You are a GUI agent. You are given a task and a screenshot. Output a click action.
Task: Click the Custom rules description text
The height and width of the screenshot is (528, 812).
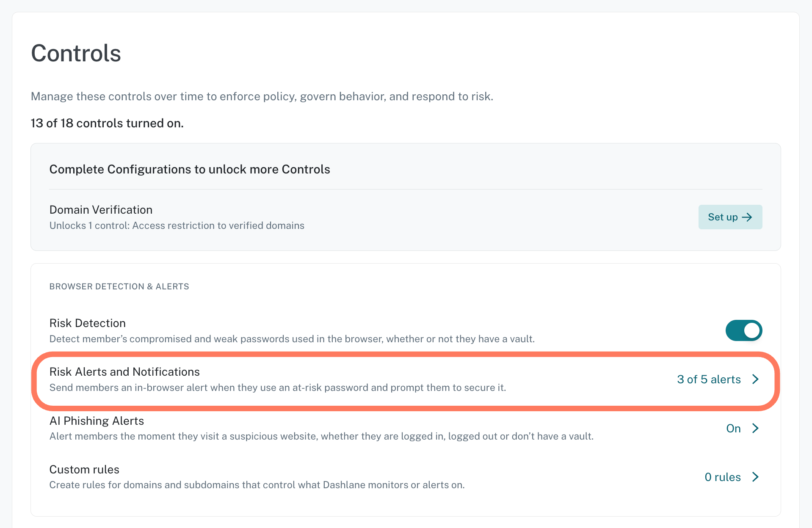257,485
